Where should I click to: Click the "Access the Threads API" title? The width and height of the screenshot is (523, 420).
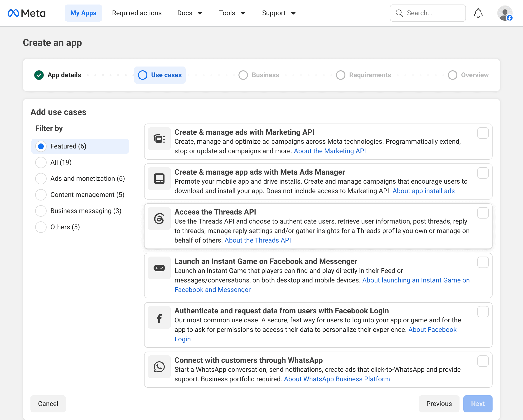coord(215,212)
